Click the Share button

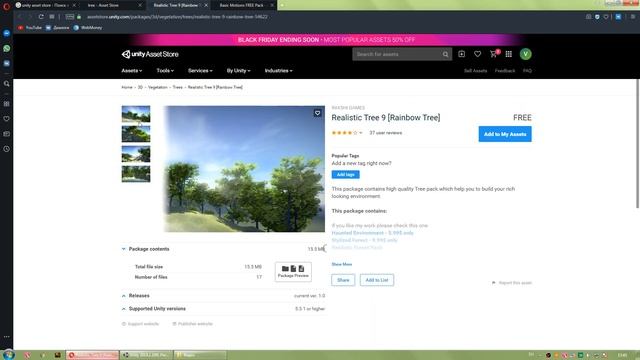coord(343,280)
